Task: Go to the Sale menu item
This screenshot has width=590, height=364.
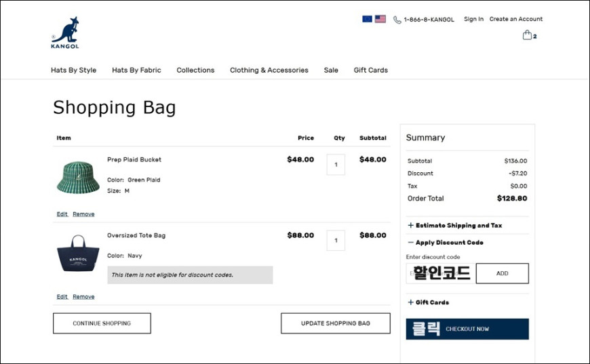Action: tap(331, 70)
